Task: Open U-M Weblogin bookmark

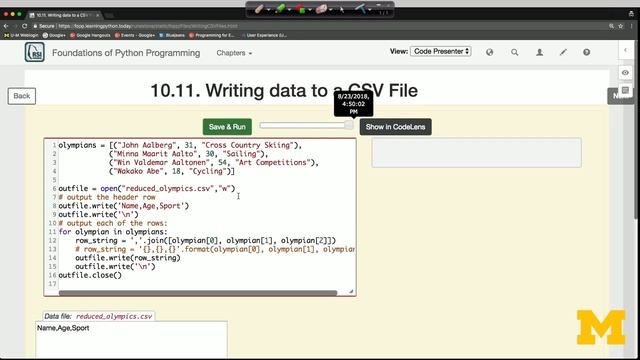Action: (21, 36)
